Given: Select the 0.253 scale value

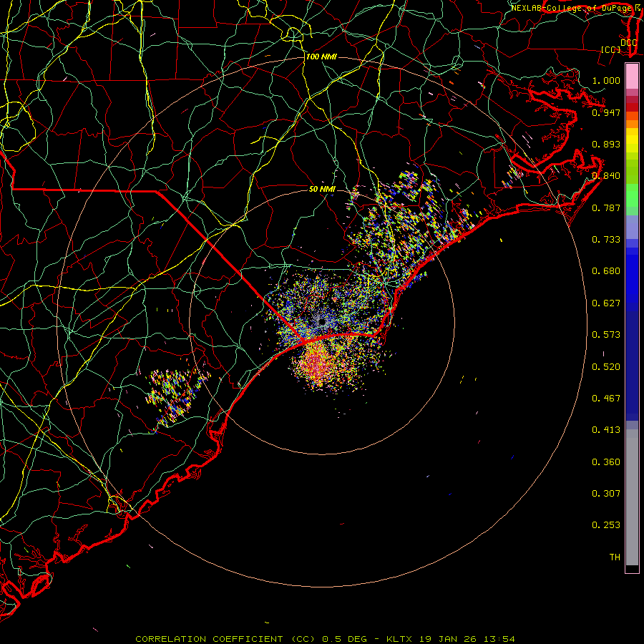Looking at the screenshot, I should (606, 525).
